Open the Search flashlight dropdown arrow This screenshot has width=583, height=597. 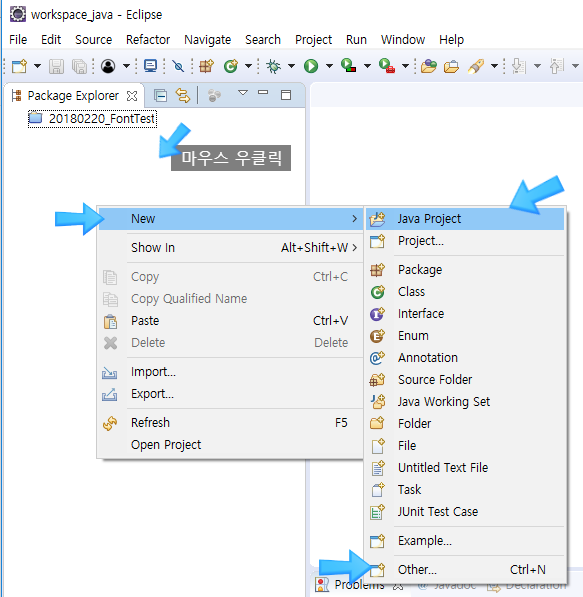[x=494, y=66]
